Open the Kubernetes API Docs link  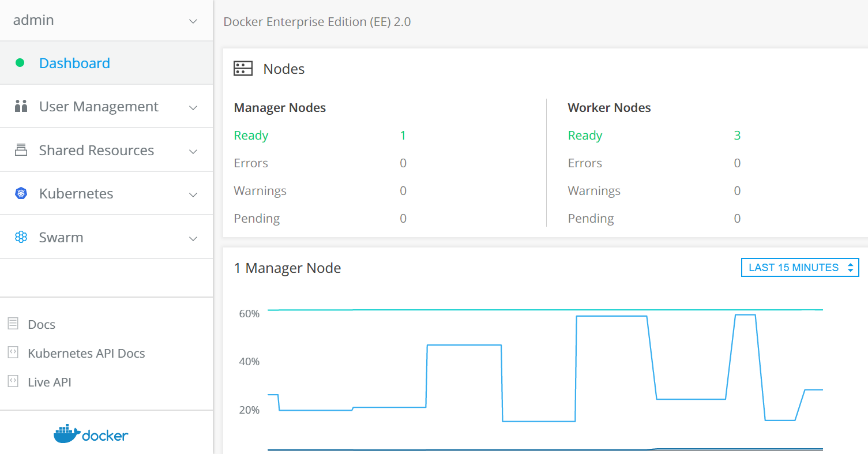click(86, 353)
